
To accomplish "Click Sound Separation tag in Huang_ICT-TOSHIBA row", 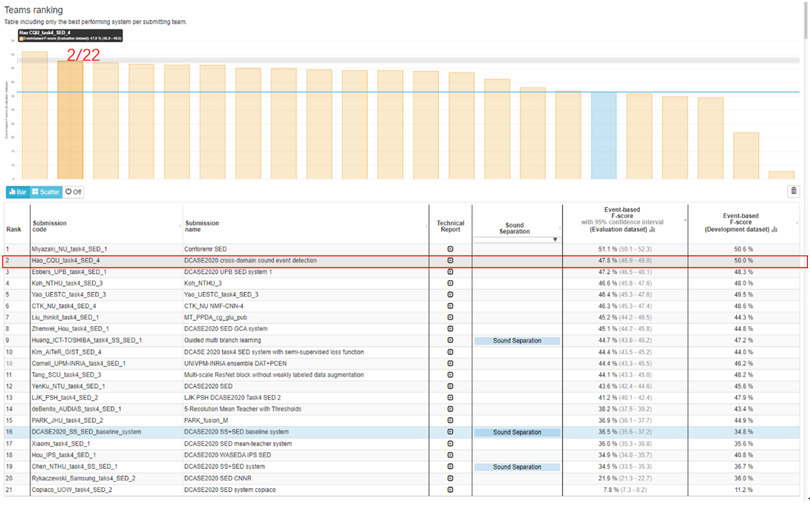I will 516,341.
